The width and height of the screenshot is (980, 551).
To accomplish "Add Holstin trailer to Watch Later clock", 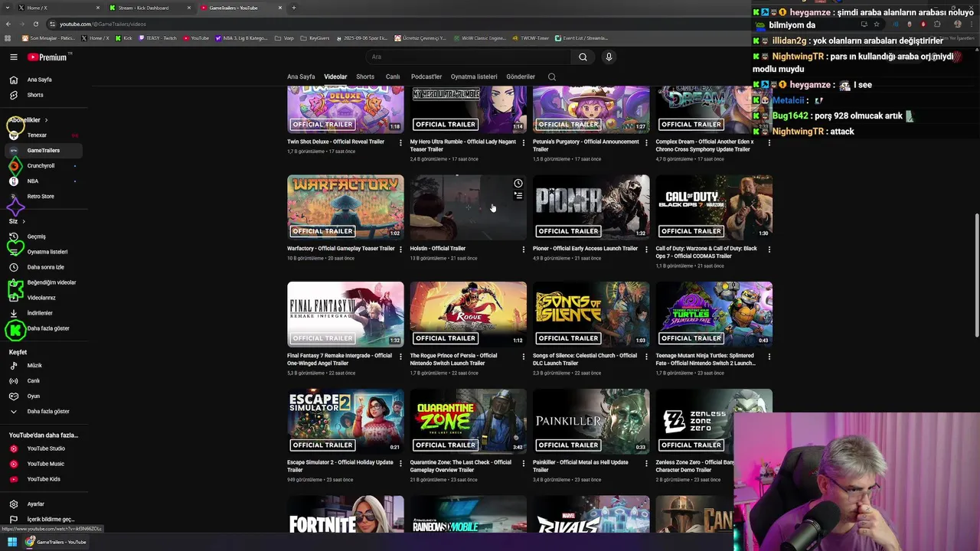I will [x=518, y=184].
